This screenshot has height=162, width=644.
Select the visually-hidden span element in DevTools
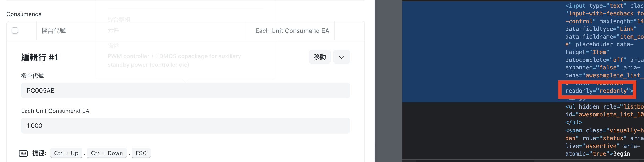tap(610, 130)
